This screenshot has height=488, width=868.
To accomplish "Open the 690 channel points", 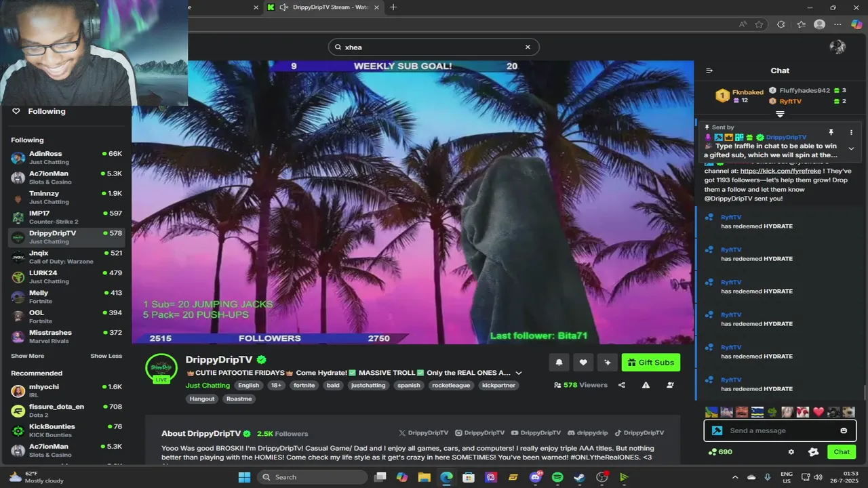I will pyautogui.click(x=720, y=451).
